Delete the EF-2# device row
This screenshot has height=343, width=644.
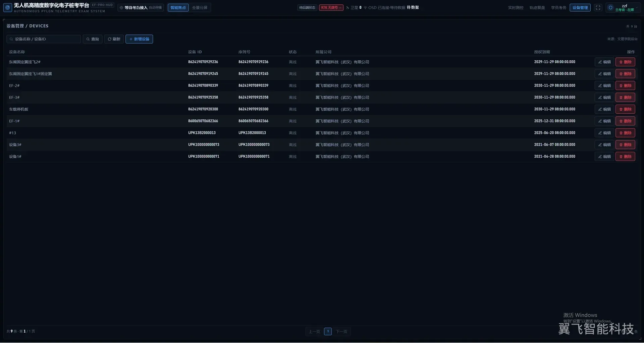[x=625, y=85]
